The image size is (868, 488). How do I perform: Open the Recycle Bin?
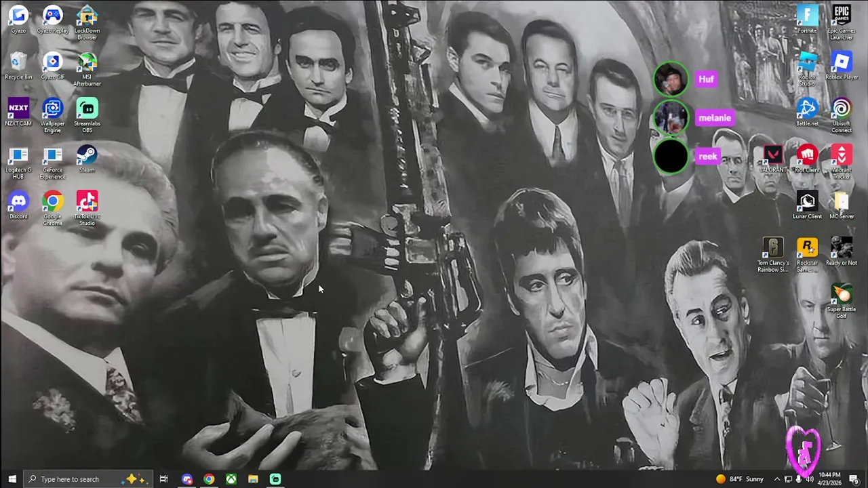click(18, 65)
